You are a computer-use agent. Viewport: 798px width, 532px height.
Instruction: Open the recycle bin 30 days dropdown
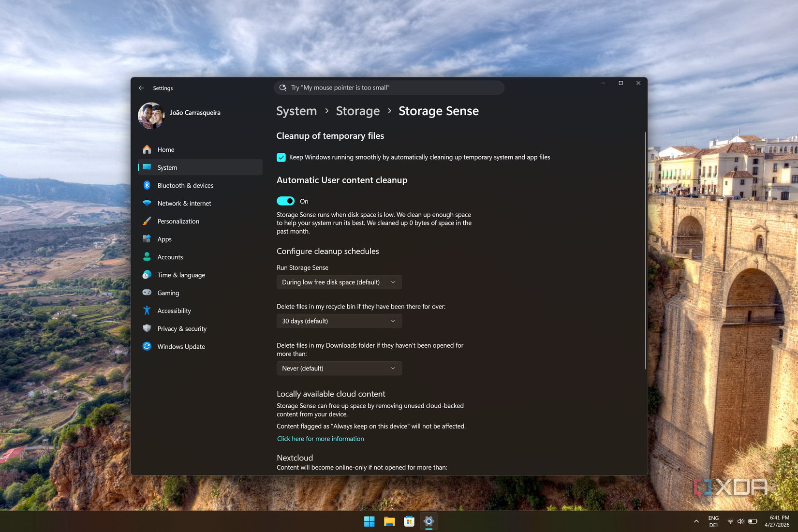coord(339,321)
